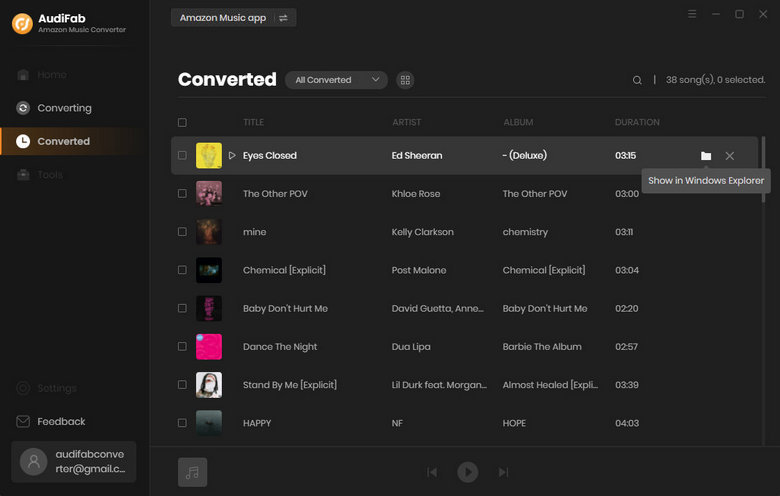
Task: Click the HAPPY album cover
Action: tap(209, 423)
